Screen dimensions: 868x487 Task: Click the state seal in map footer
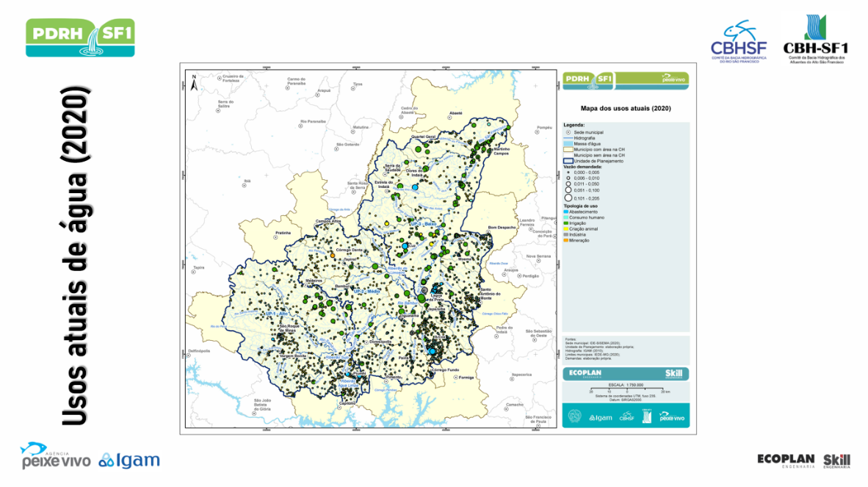[574, 416]
